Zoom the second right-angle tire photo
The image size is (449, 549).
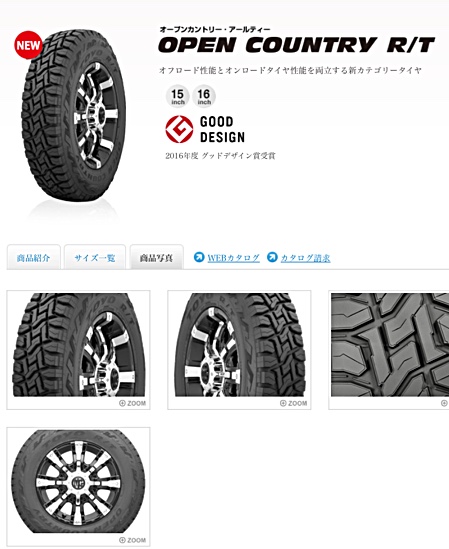293,403
